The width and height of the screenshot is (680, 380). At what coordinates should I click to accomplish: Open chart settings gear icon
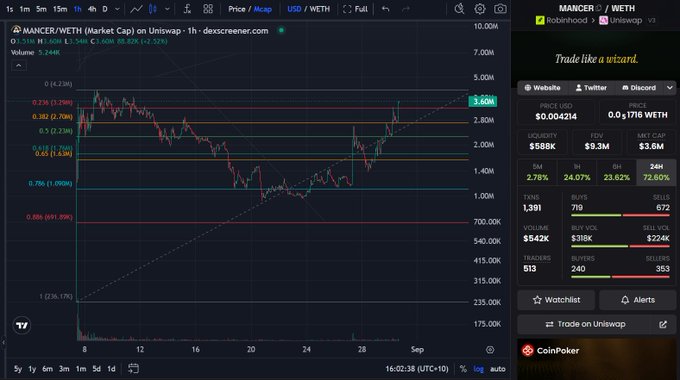(x=480, y=9)
